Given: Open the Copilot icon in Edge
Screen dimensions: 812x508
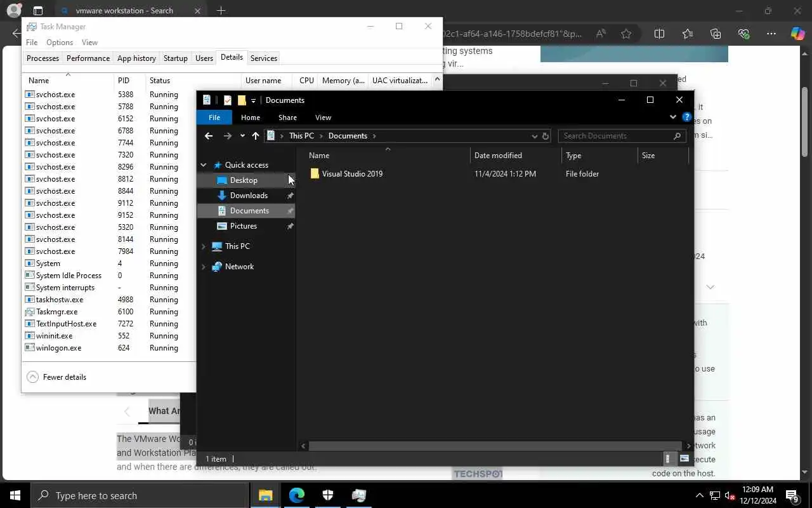Looking at the screenshot, I should pos(798,34).
